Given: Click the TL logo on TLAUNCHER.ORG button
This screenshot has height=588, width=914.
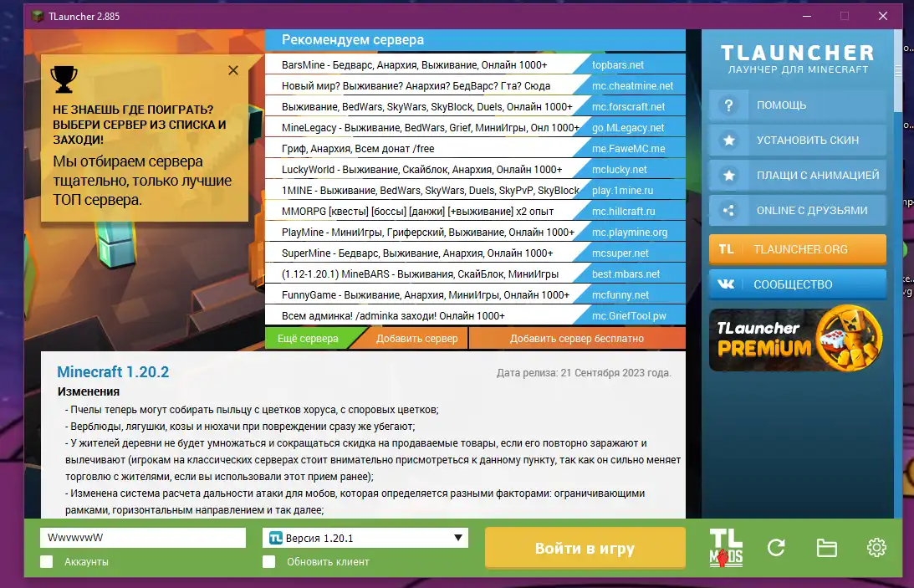Looking at the screenshot, I should point(726,249).
